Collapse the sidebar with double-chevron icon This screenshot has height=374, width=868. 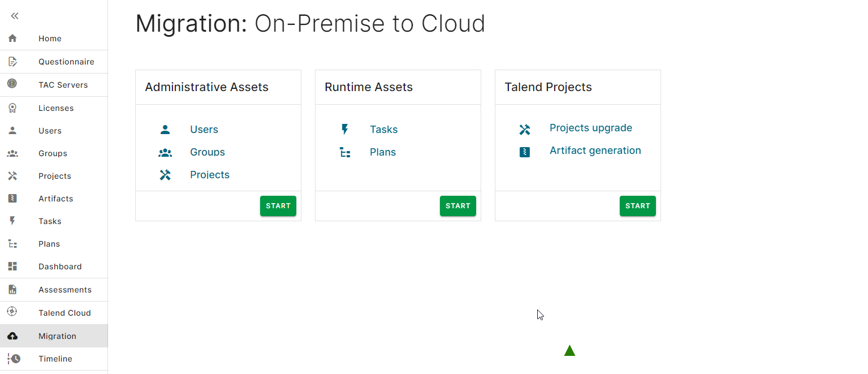[15, 16]
